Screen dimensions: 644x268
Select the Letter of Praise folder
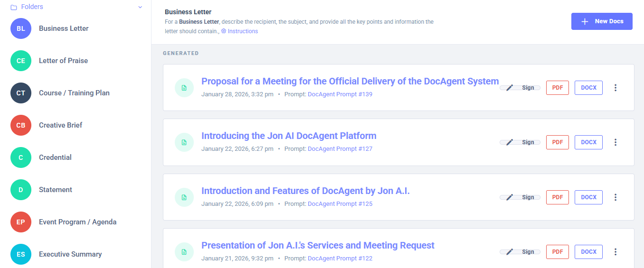[x=63, y=61]
